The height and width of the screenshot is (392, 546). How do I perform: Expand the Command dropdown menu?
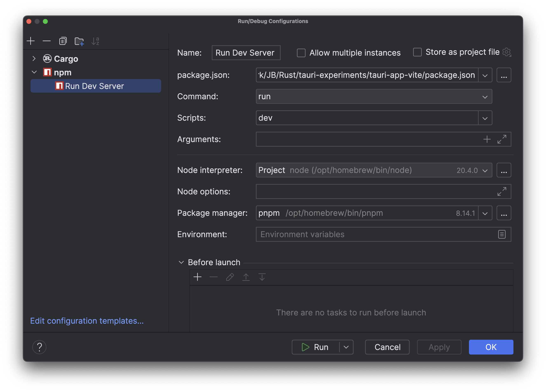tap(485, 96)
